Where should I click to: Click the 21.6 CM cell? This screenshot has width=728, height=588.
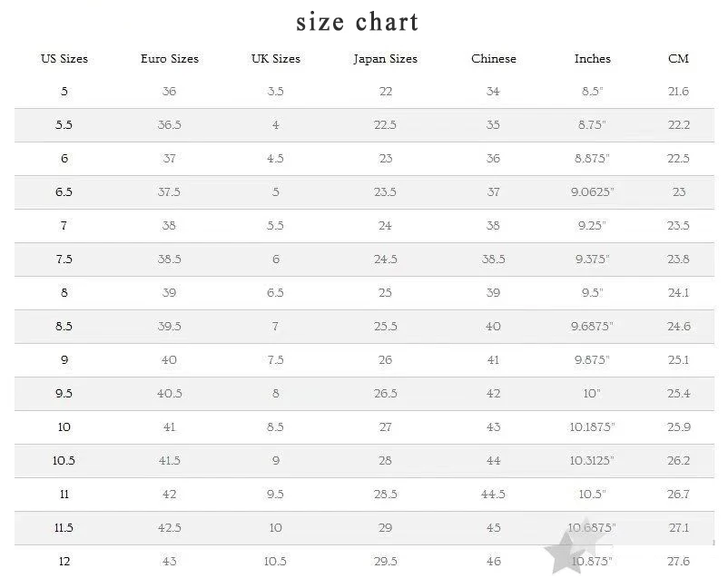[678, 92]
